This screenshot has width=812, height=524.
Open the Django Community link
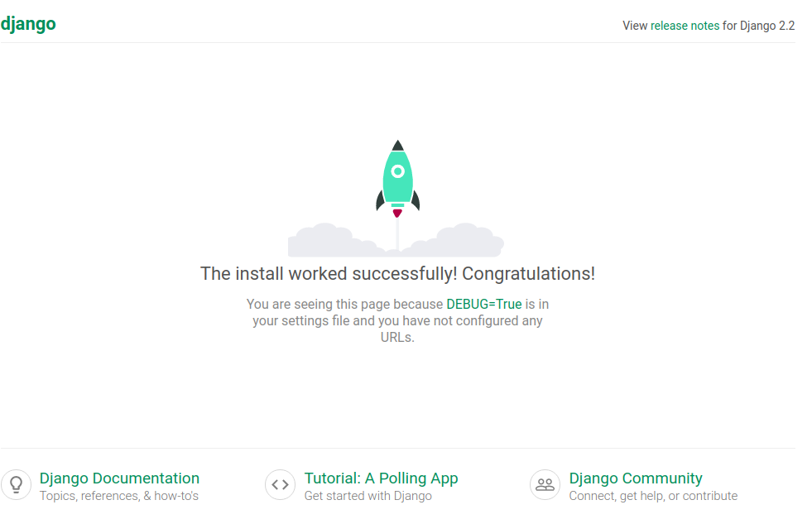click(x=636, y=478)
